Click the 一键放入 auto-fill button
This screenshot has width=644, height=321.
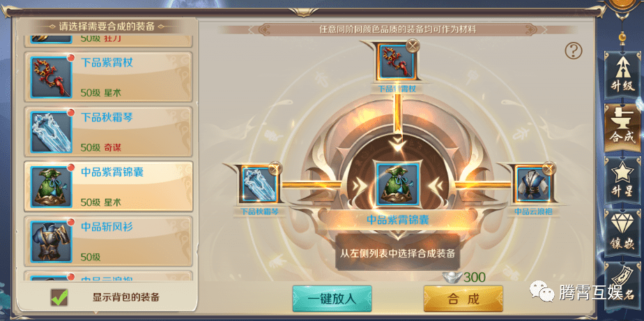(x=332, y=299)
